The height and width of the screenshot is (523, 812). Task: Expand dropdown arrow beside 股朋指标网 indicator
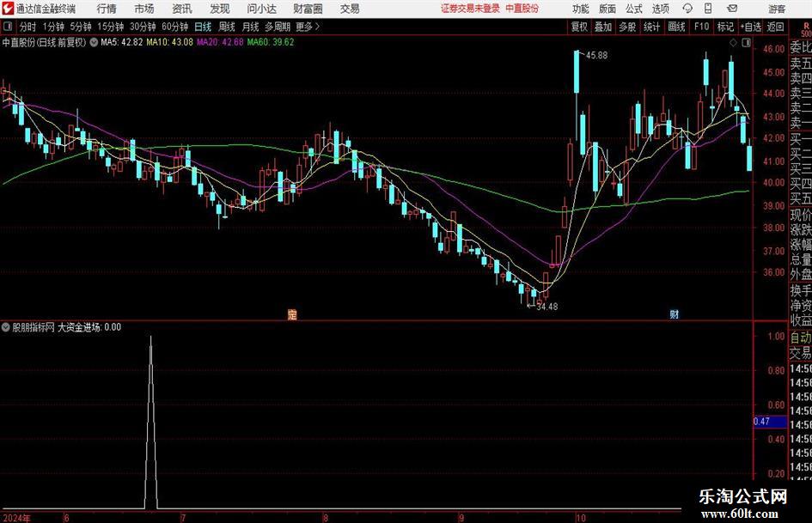click(x=6, y=327)
